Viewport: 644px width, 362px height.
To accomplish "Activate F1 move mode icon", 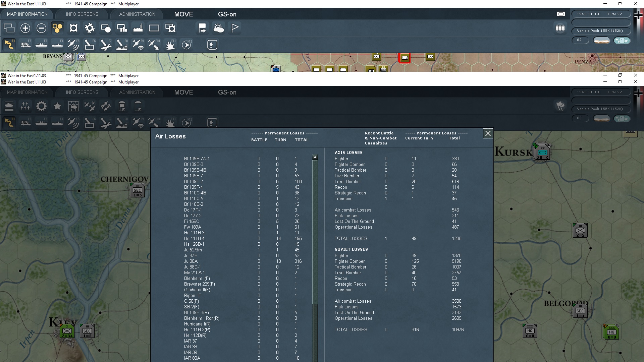I will pos(9,45).
